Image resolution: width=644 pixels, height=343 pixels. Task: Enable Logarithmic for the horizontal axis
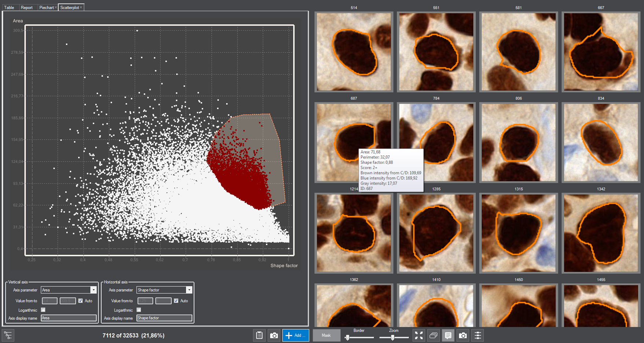139,310
